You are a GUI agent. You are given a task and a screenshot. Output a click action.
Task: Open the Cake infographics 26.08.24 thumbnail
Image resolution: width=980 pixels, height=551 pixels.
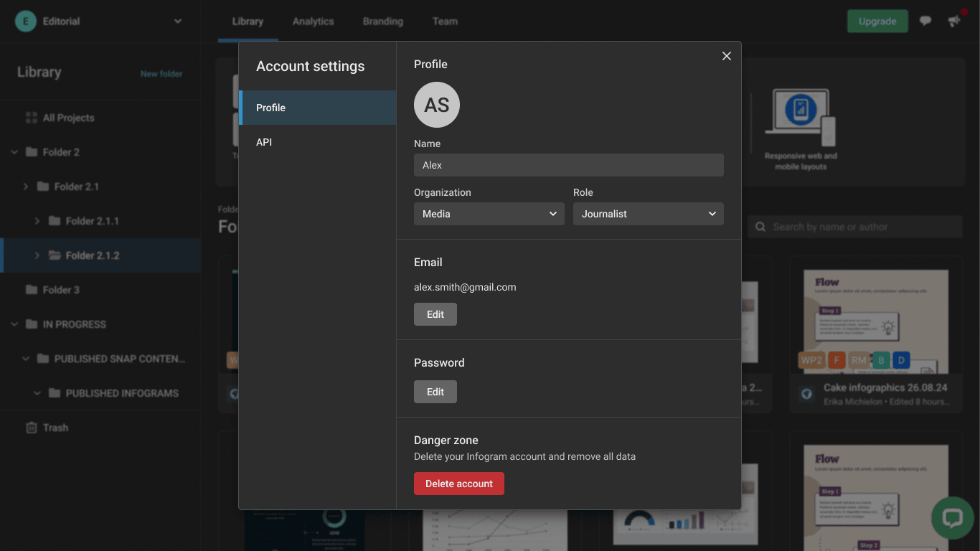tap(877, 321)
